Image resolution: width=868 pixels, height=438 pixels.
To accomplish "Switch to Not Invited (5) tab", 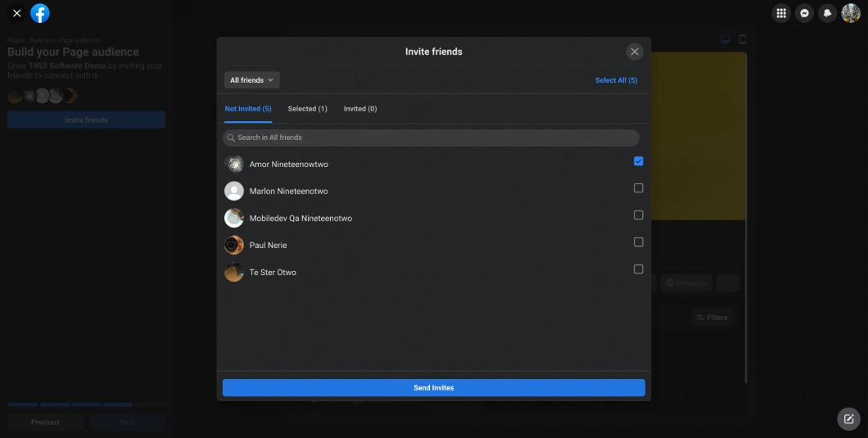I will (248, 109).
